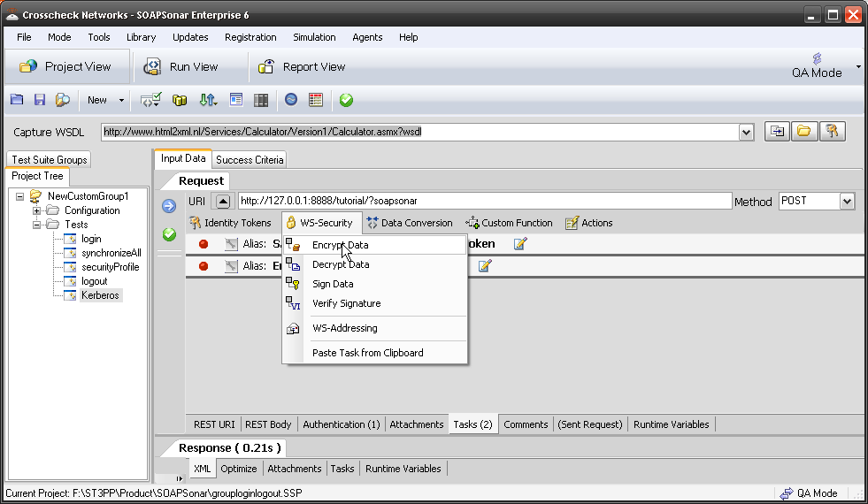Open QA Mode dropdown arrow top right
The image size is (868, 504).
(x=858, y=66)
